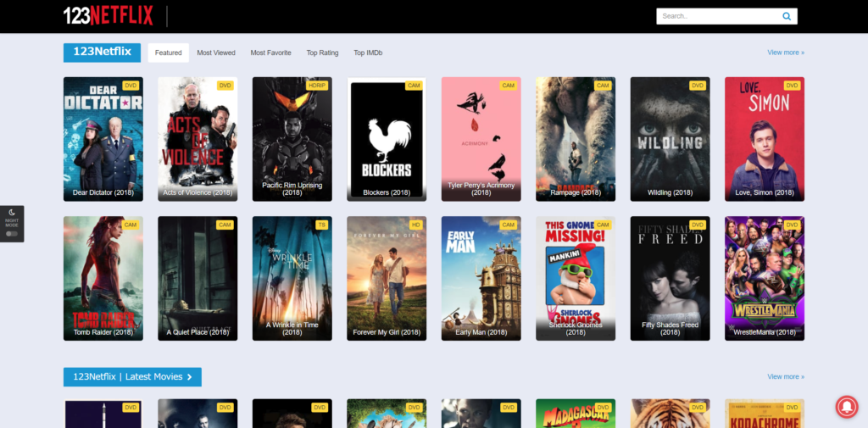Open 123Netflix Latest Movies heading
This screenshot has width=868, height=428.
pyautogui.click(x=132, y=377)
